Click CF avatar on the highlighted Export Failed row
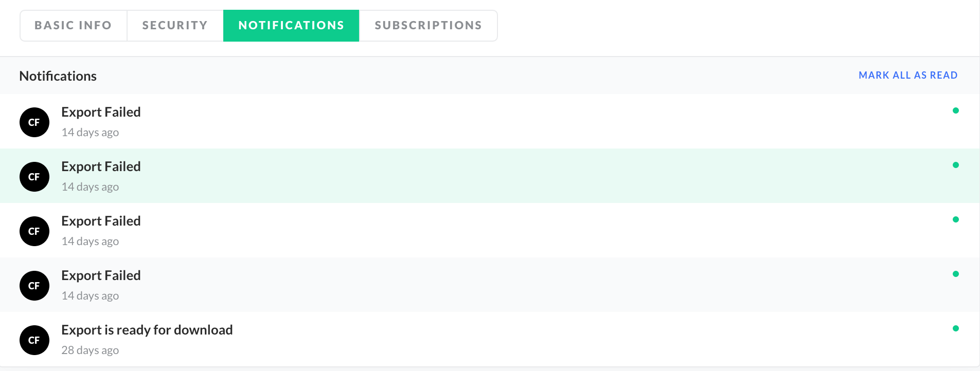The width and height of the screenshot is (980, 371). pyautogui.click(x=34, y=177)
